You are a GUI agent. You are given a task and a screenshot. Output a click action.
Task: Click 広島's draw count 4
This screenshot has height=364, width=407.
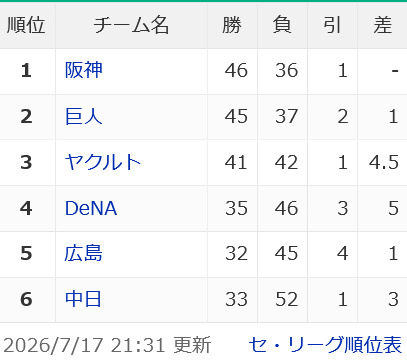[x=343, y=253]
